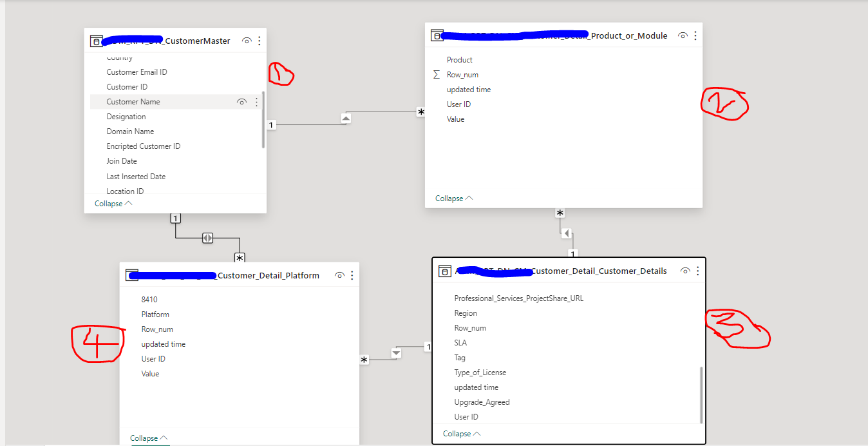The image size is (868, 446).
Task: Select the Join Date field
Action: (x=122, y=161)
